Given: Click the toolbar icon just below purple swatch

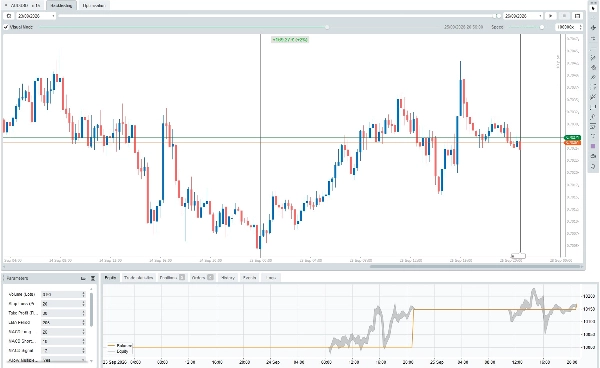Looking at the screenshot, I should [x=593, y=156].
